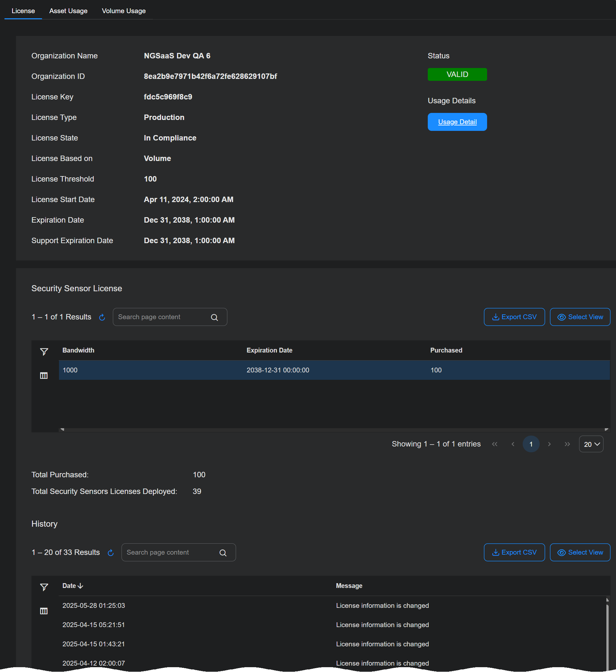
Task: Refresh the Security Sensor License results
Action: pos(102,317)
